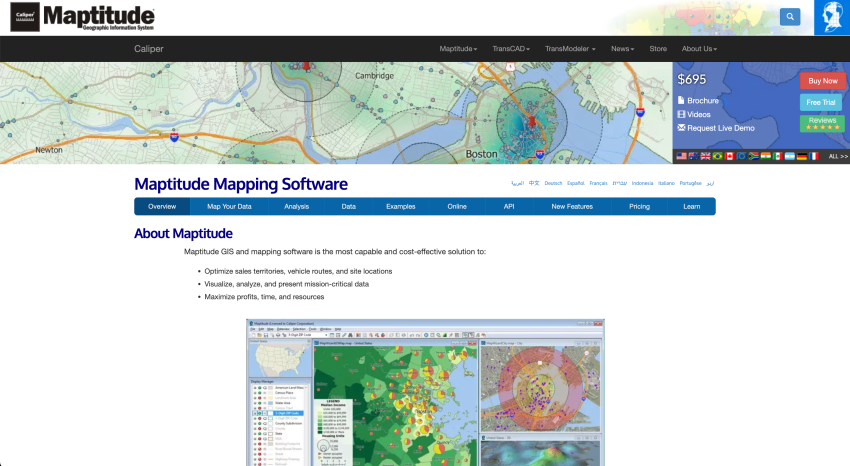Choose the Hebrew language link

coord(620,183)
